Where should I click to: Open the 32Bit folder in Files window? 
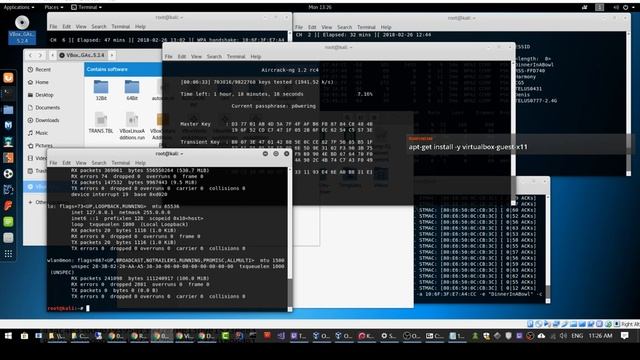pos(101,90)
